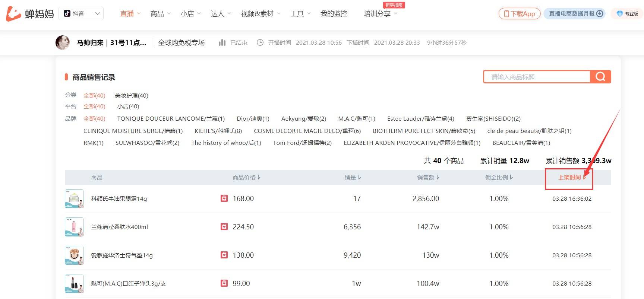Filter brand Aekyung/爱敬(2)

(304, 119)
